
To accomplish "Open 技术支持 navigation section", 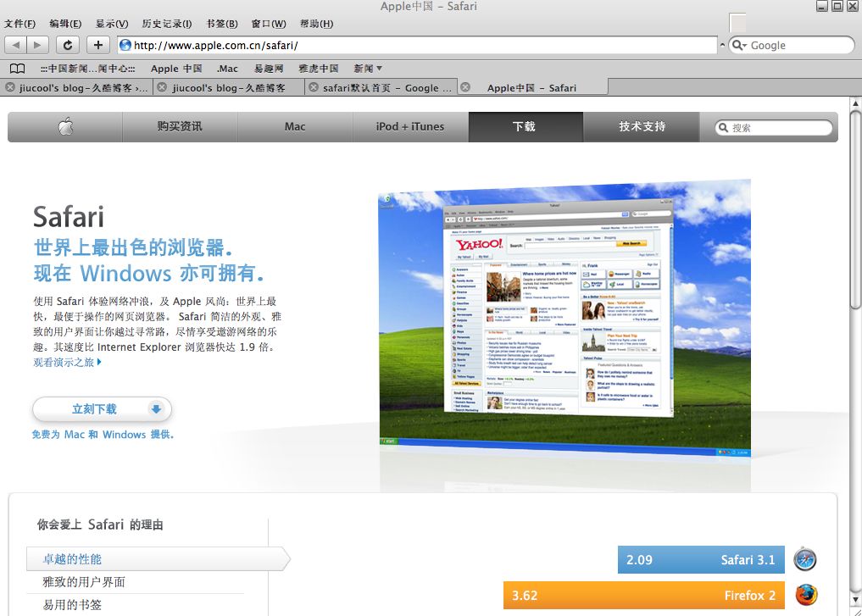I will (642, 127).
